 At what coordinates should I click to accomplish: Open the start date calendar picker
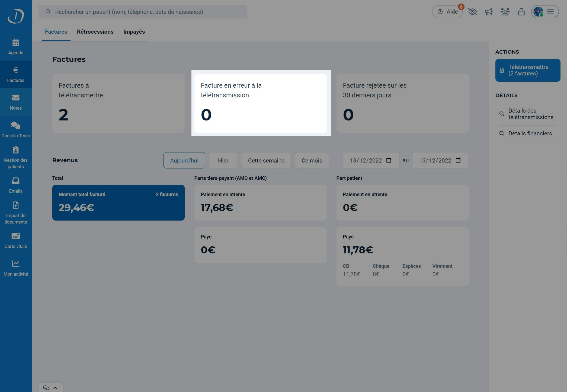(x=389, y=160)
